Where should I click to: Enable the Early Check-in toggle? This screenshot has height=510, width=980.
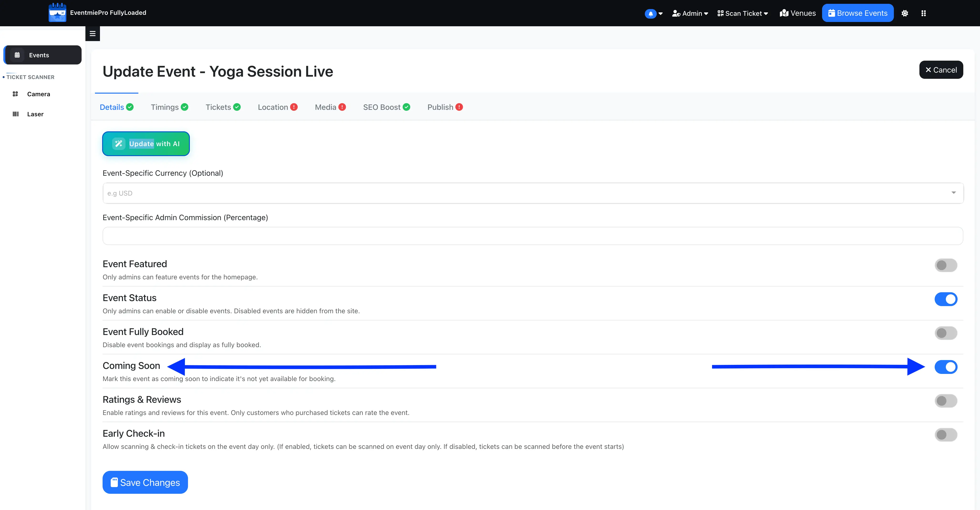click(946, 435)
